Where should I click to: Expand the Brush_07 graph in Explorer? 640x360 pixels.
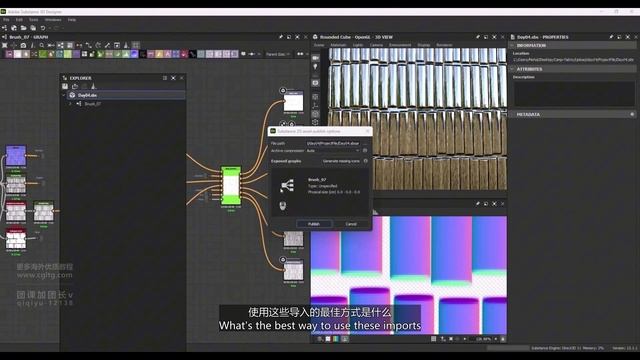[x=70, y=104]
